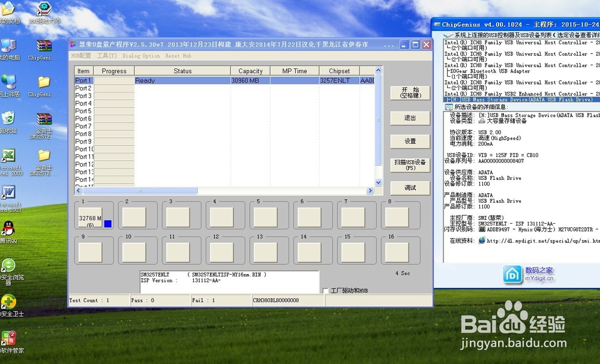Click the 3257ENLT chipset cell
This screenshot has width=600, height=364.
click(x=339, y=80)
